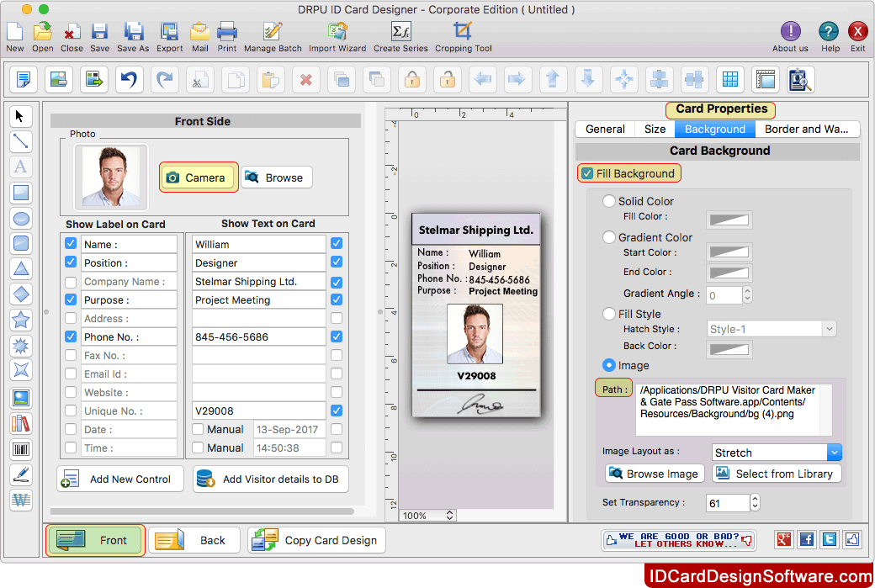Click the Twitter share icon
Viewport: 875px width, 588px height.
pos(830,539)
